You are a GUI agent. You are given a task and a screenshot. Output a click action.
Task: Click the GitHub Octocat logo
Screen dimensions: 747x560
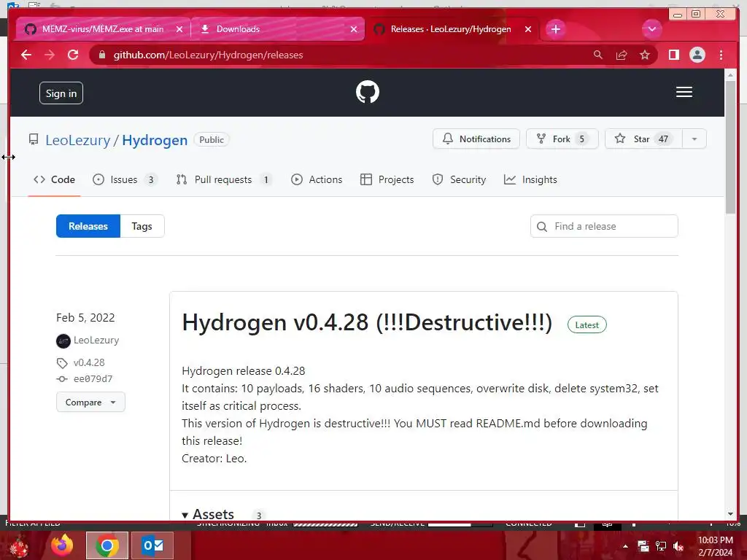[x=368, y=92]
